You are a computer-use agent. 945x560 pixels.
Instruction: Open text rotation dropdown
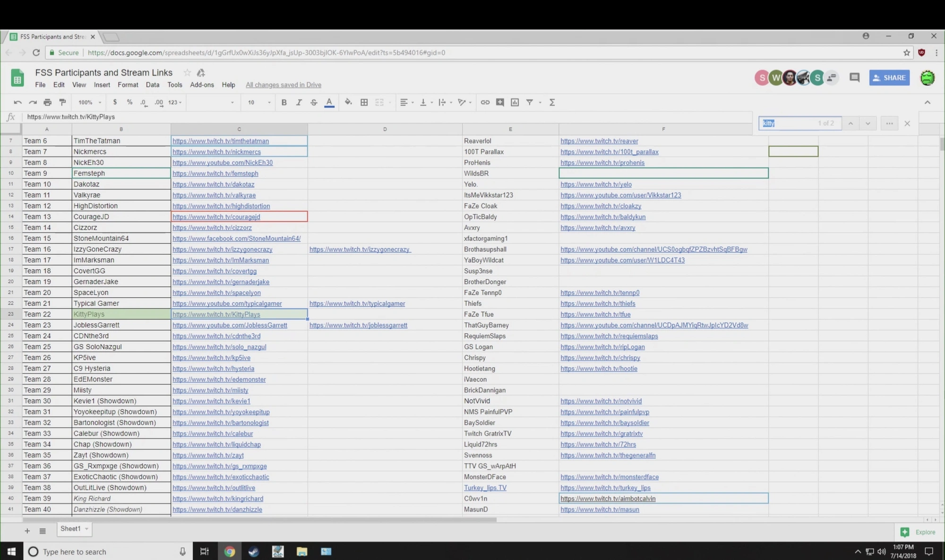click(464, 102)
